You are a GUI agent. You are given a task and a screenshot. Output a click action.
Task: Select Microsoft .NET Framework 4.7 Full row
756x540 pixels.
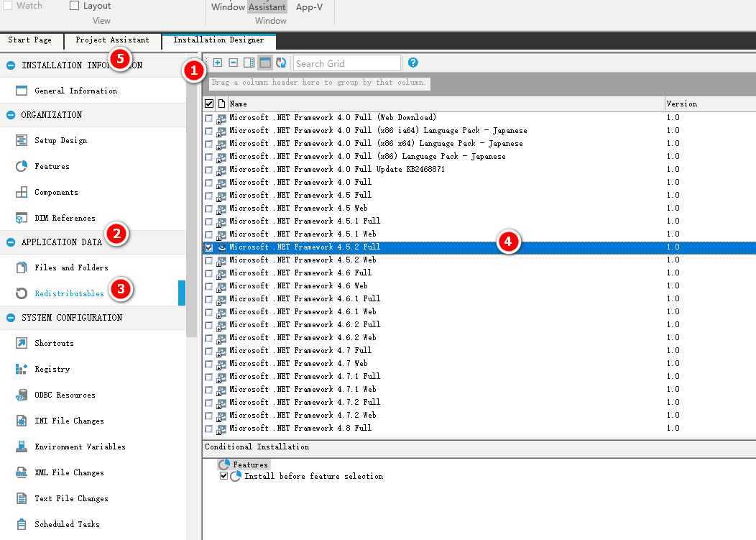click(479, 350)
